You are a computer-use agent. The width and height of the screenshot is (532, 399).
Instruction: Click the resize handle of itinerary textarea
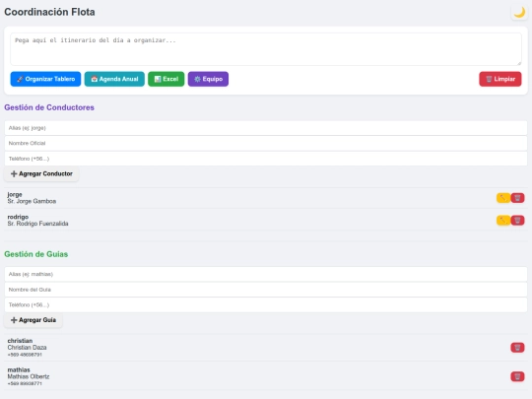click(x=519, y=63)
